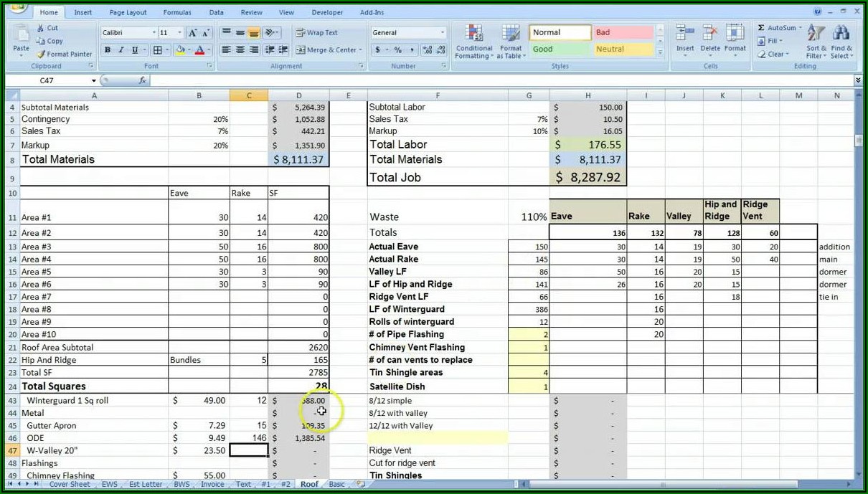This screenshot has height=494, width=868.
Task: Open Format as Table gallery
Action: 511,42
